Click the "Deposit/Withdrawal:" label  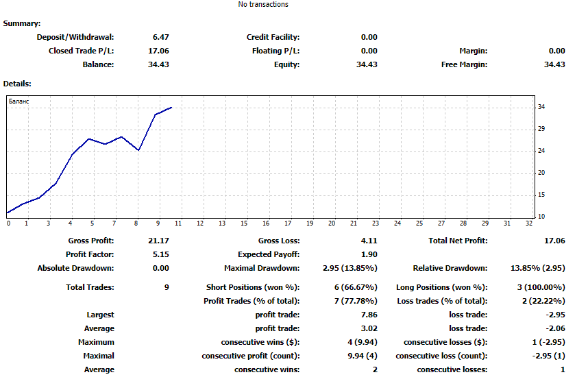pyautogui.click(x=75, y=37)
